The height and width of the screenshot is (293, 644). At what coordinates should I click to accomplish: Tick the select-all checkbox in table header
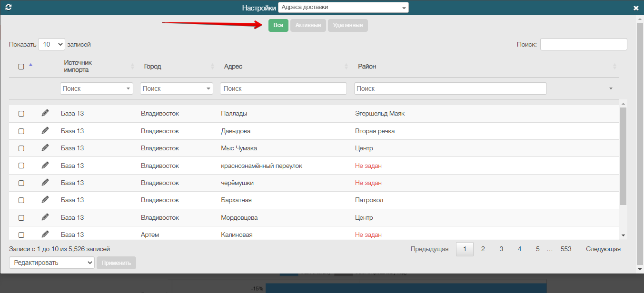[21, 67]
